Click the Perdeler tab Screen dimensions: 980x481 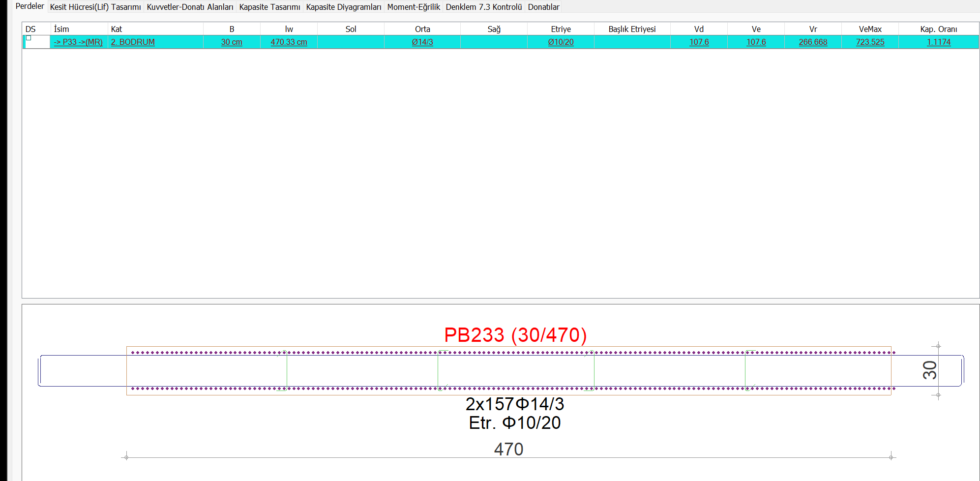[x=30, y=6]
